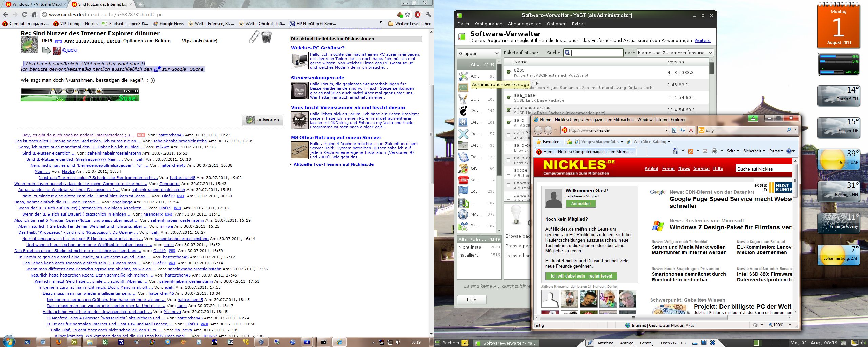Open the Sicherheit menu in IE
Screen dimensions: 868x347
click(x=754, y=151)
